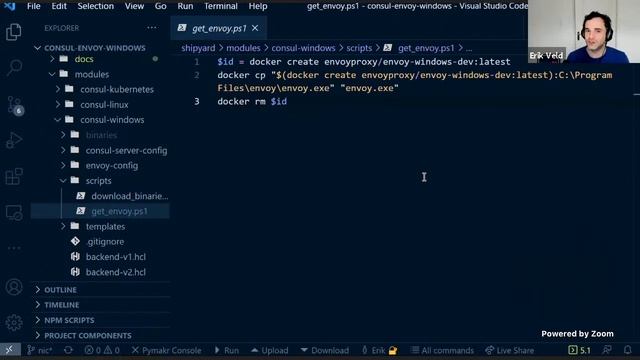The width and height of the screenshot is (640, 360).
Task: Show additional activity bar views ellipsis
Action: (x=13, y=248)
